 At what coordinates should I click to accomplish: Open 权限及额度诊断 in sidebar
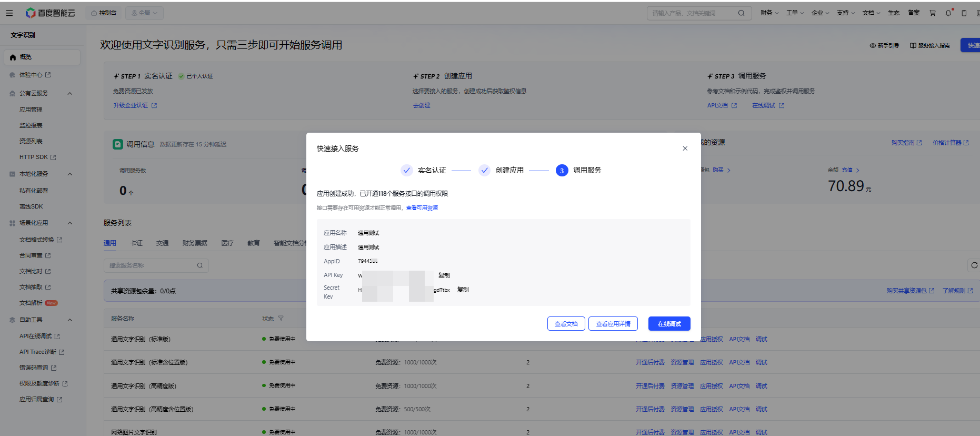tap(43, 384)
